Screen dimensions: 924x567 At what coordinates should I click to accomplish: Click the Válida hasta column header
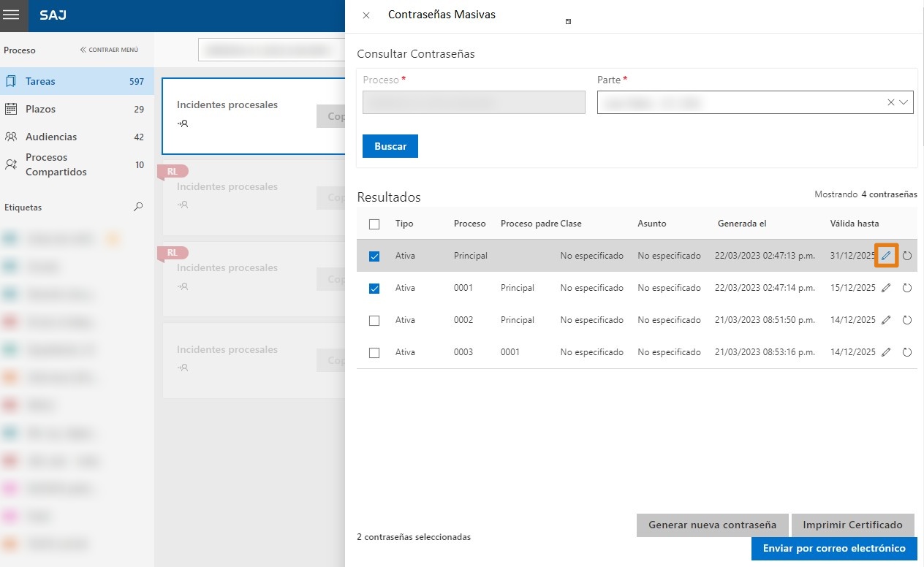855,224
